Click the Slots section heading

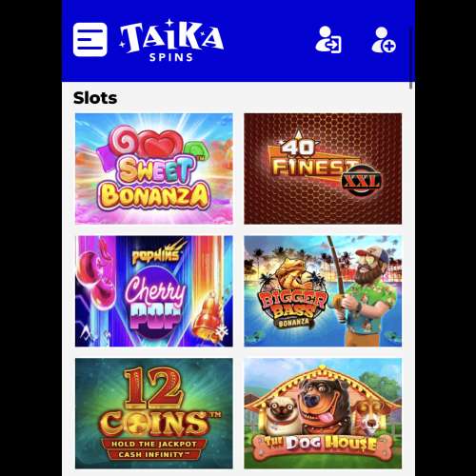tap(95, 98)
